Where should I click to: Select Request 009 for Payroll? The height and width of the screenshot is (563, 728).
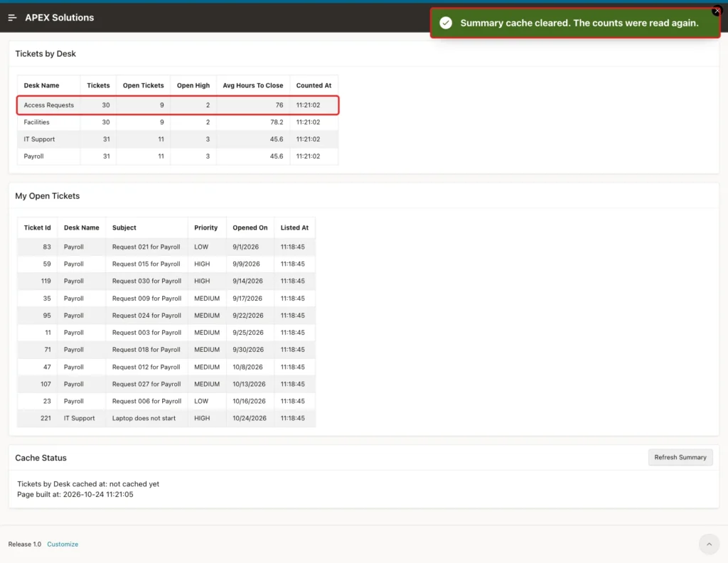coord(146,299)
